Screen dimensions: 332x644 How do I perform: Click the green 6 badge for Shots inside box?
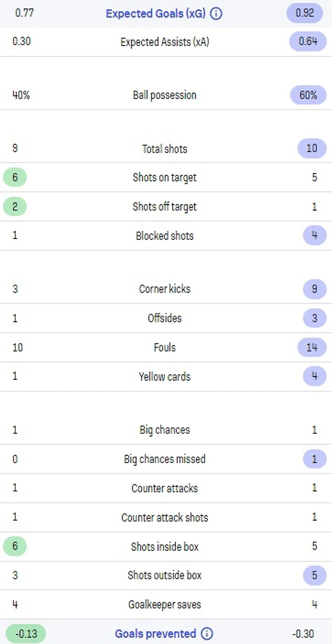pos(15,546)
